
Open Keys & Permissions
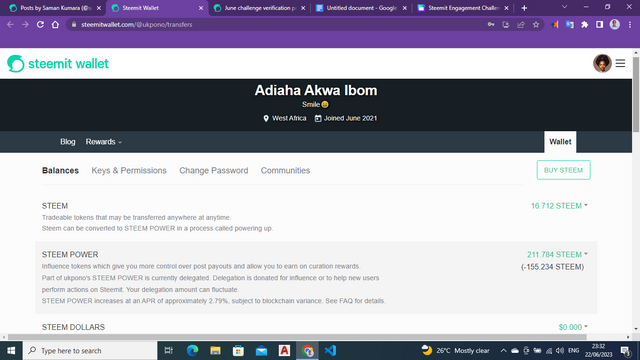pyautogui.click(x=129, y=171)
